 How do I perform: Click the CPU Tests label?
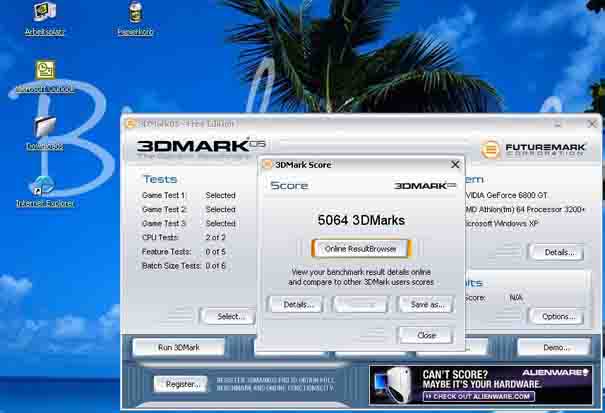click(x=160, y=237)
